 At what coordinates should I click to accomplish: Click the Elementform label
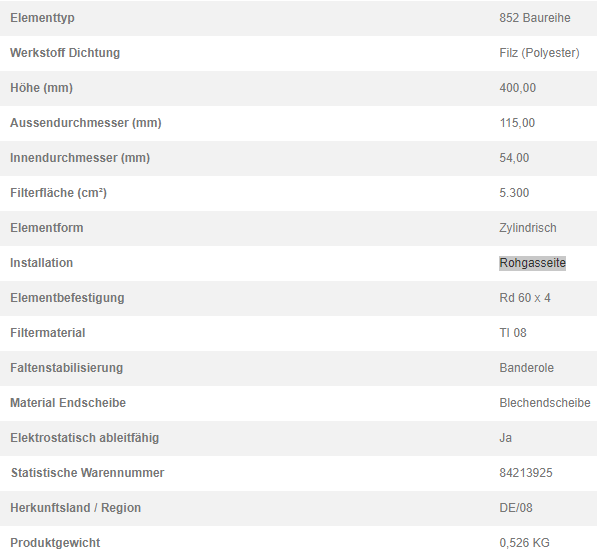coord(46,228)
